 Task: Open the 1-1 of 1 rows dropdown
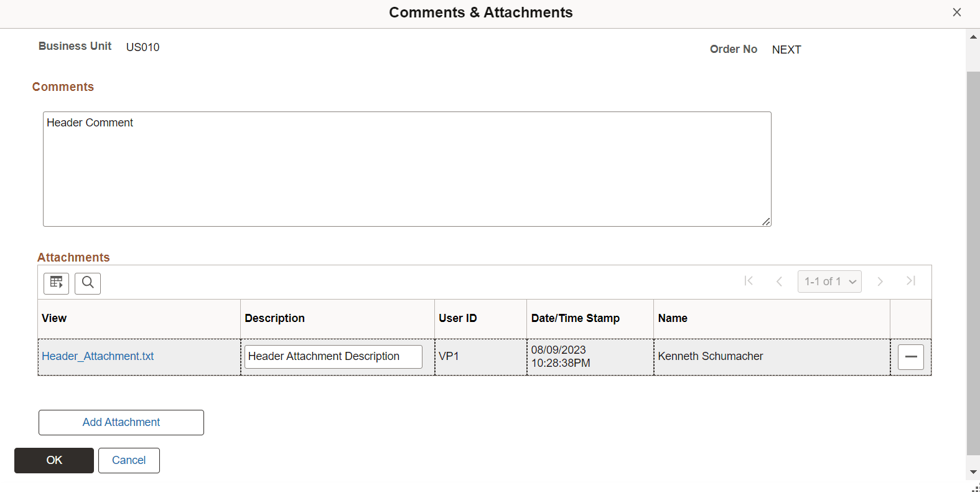829,281
